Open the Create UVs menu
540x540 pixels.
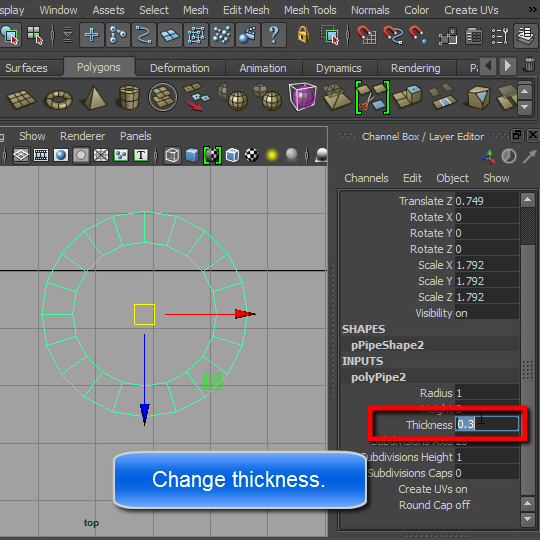tap(471, 10)
